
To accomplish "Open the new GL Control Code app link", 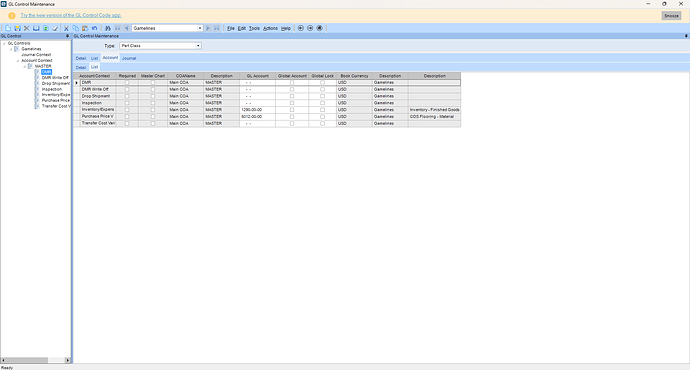I will click(x=71, y=15).
